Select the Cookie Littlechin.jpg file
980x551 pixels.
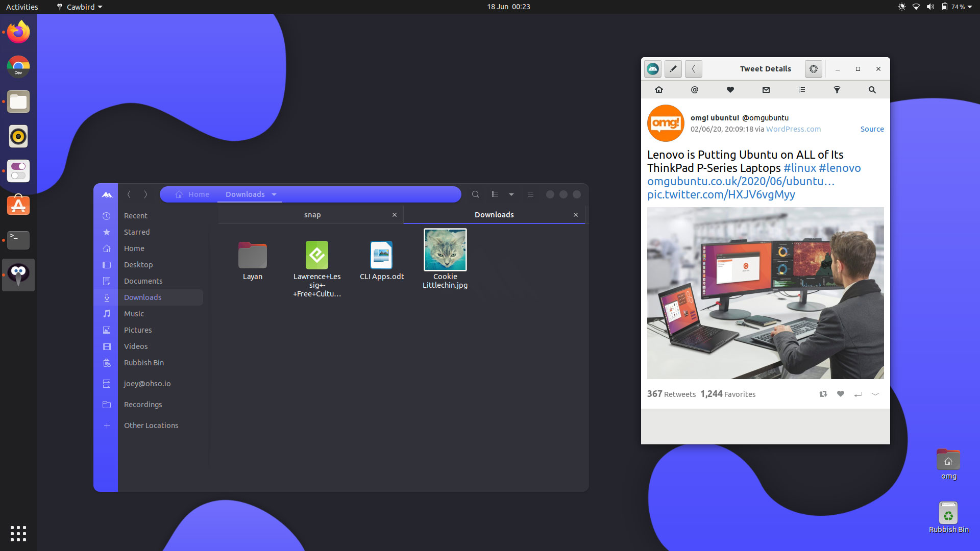click(445, 259)
